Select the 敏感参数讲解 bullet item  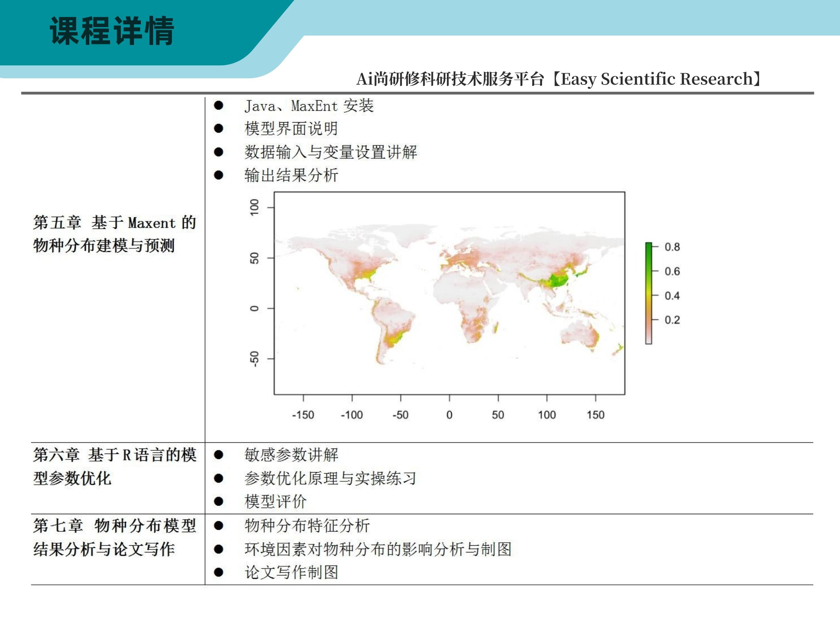click(291, 455)
